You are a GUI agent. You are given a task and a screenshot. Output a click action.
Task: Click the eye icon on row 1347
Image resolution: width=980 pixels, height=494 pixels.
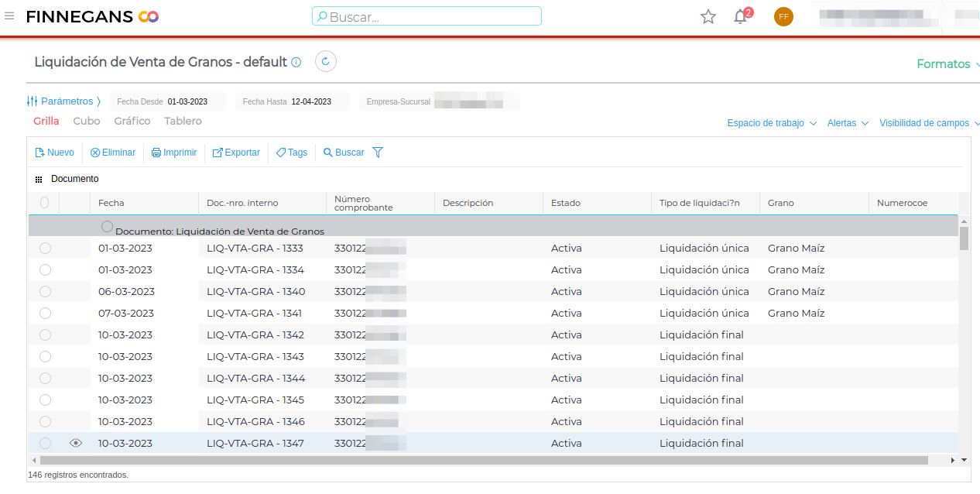(x=75, y=443)
